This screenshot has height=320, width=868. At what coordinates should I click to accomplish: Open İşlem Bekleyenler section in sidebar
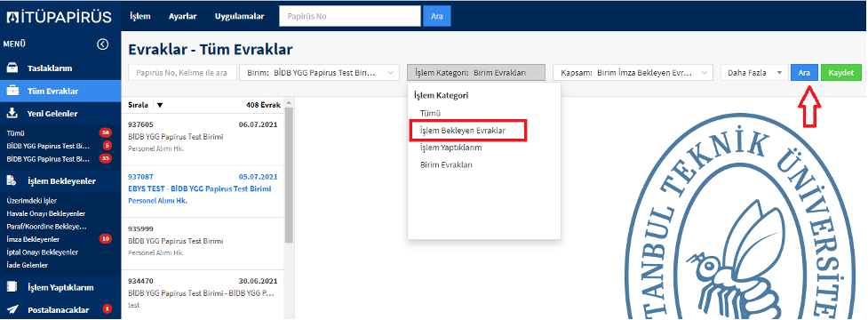pos(60,180)
